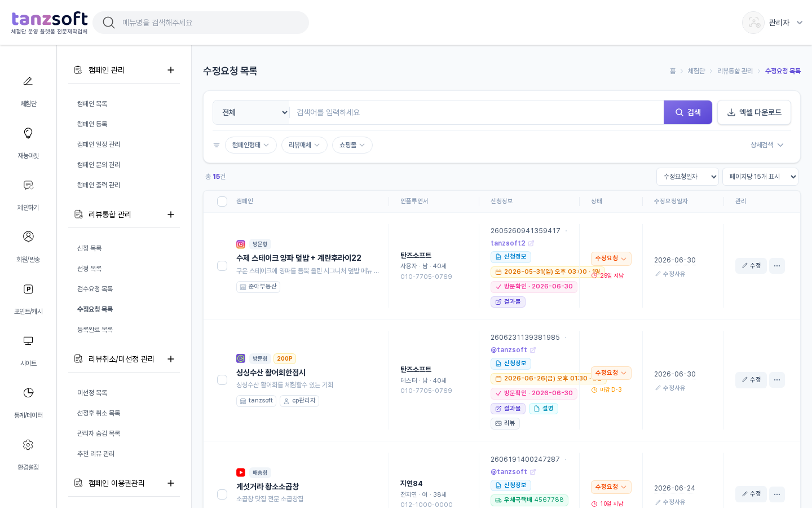This screenshot has height=508, width=812.
Task: Go to 검수요청 목록 menu
Action: [95, 289]
